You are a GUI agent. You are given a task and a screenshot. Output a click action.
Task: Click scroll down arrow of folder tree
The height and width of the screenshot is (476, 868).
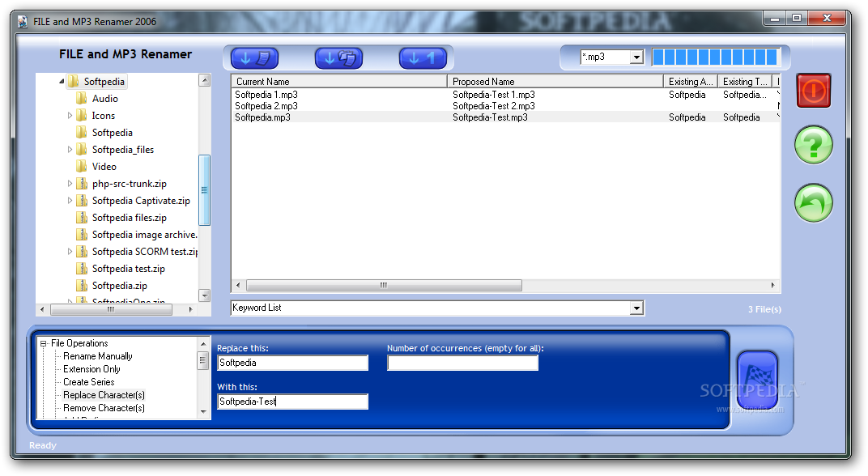coord(204,295)
